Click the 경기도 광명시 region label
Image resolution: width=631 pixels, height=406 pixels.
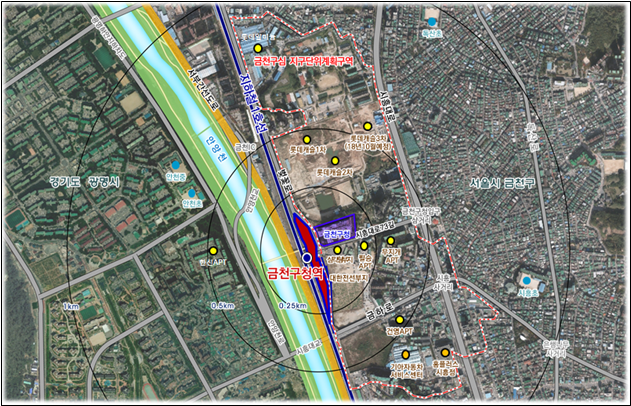click(85, 182)
